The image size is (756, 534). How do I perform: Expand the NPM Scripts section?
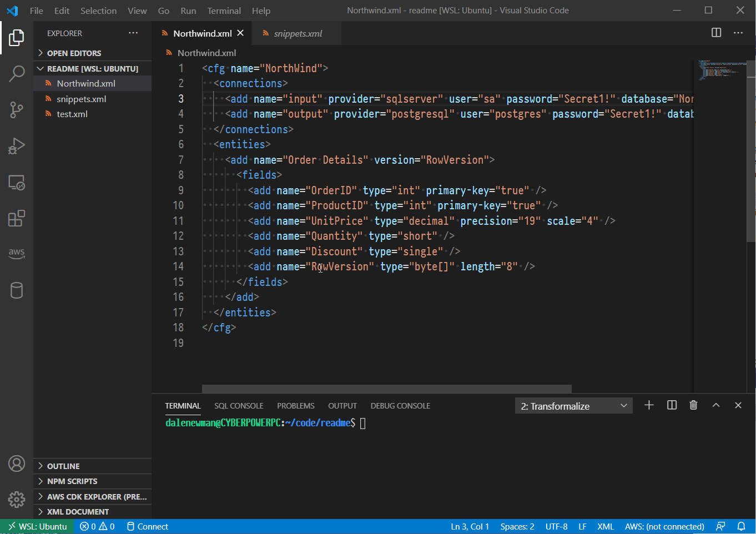coord(92,481)
